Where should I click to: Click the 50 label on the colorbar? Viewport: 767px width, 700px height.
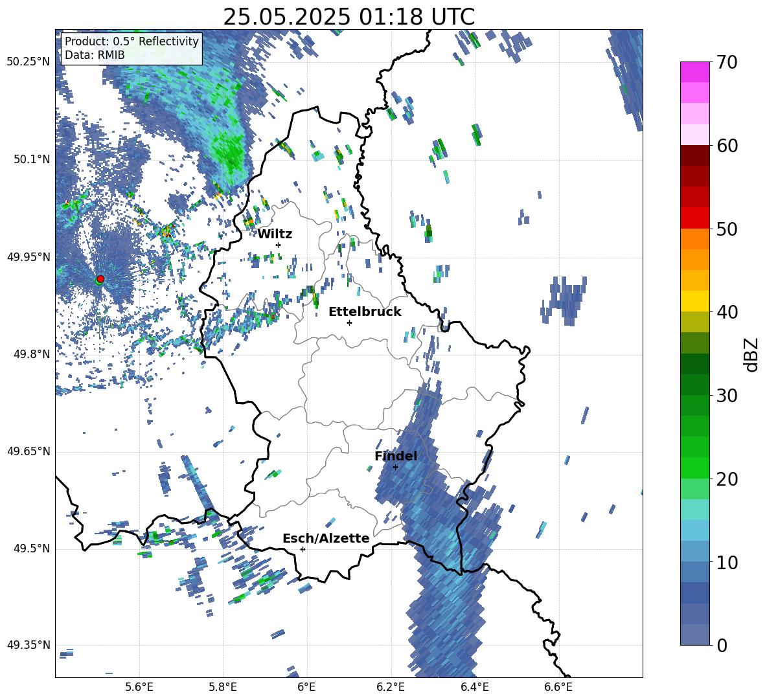tap(727, 229)
